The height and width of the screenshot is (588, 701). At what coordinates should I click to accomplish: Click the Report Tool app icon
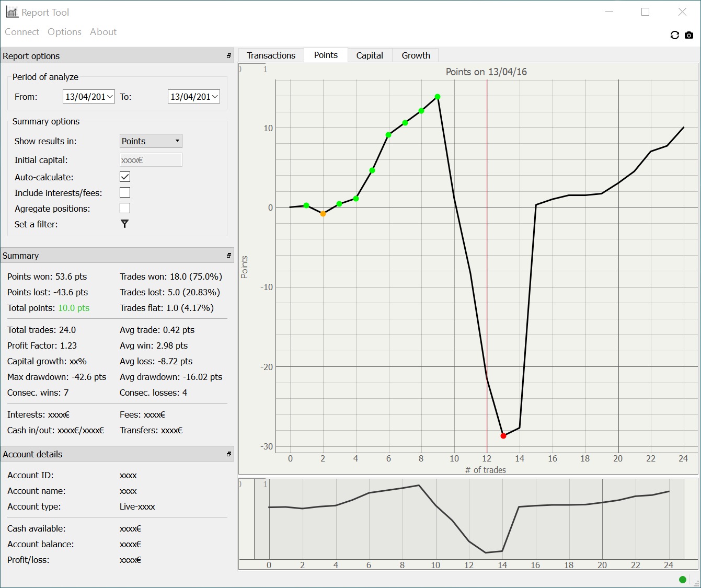[x=12, y=12]
